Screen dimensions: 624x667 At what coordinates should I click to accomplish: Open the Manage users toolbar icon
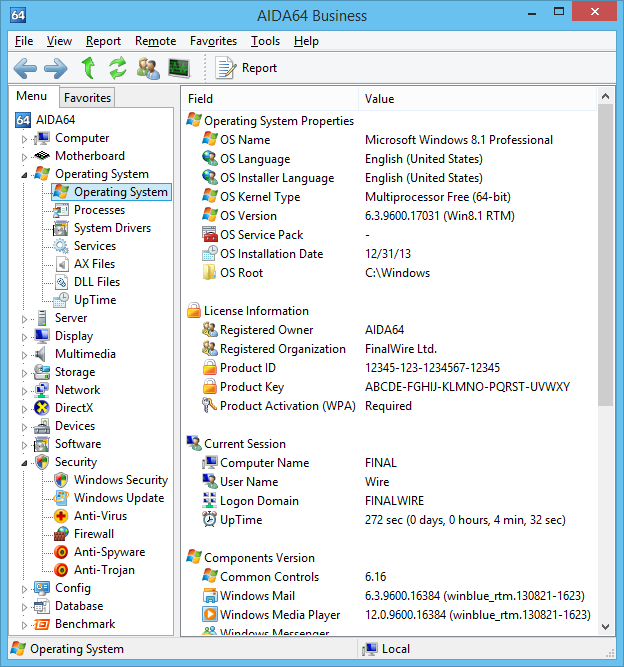(x=148, y=68)
